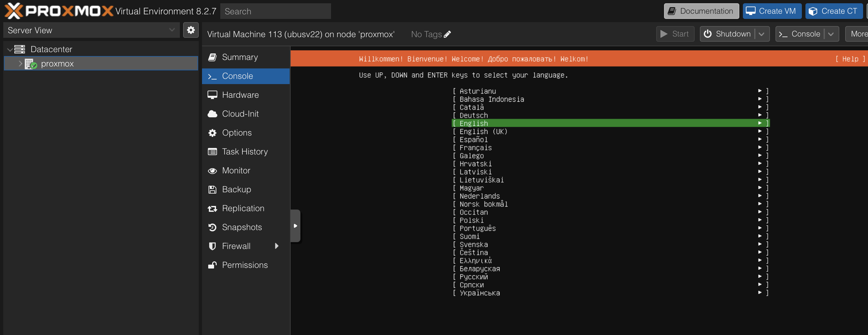This screenshot has width=868, height=335.
Task: Select Español in the language list
Action: click(610, 139)
